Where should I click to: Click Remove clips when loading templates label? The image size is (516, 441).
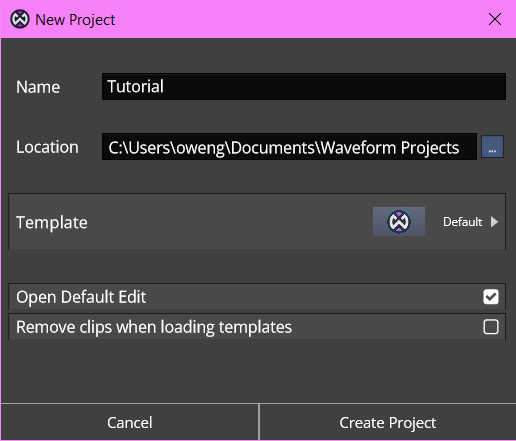[x=154, y=327]
